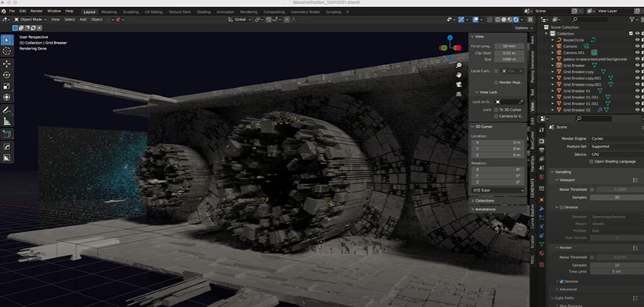The image size is (644, 307).
Task: Click the Viewport Samples field showing 32
Action: pyautogui.click(x=615, y=197)
